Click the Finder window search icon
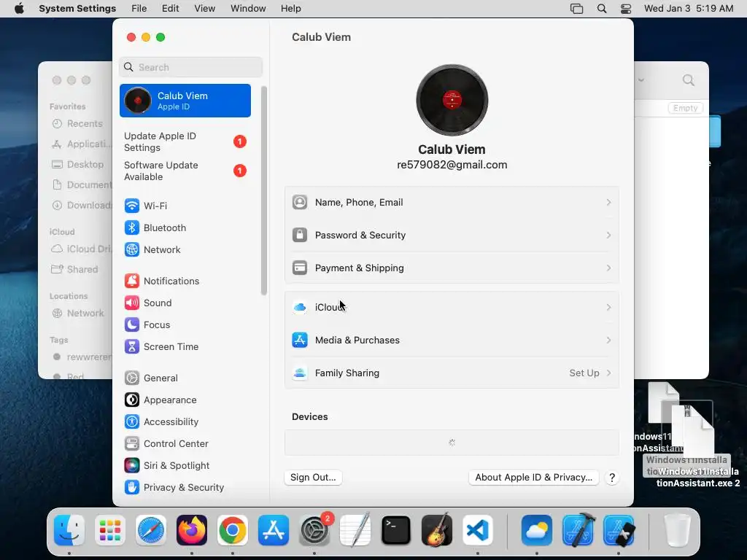 (x=688, y=80)
